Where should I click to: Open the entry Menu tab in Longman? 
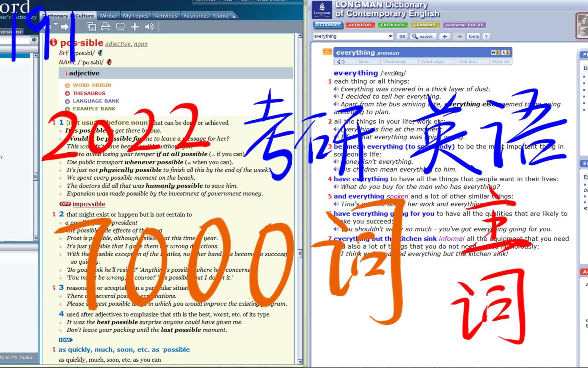tap(364, 62)
